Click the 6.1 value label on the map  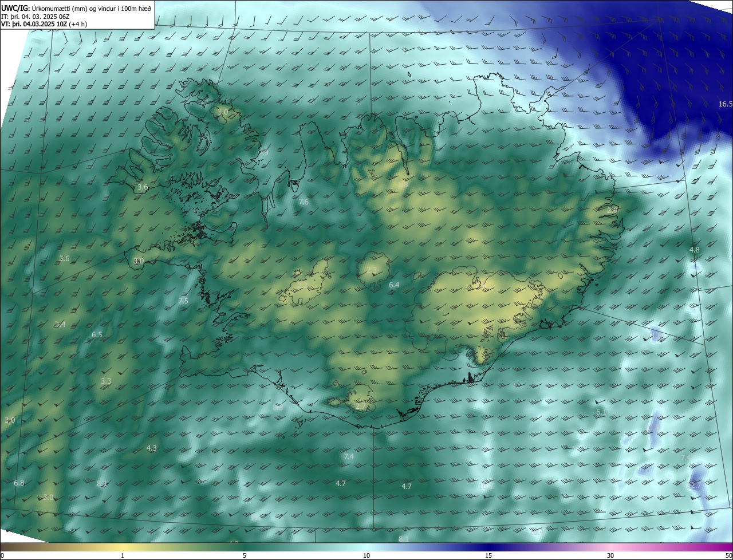point(601,412)
